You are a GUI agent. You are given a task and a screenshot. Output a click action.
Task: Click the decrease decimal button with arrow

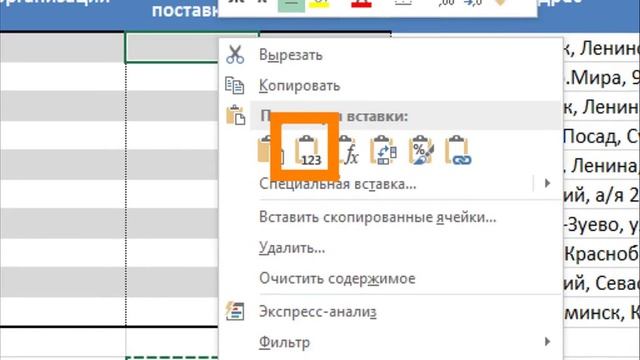point(473,3)
